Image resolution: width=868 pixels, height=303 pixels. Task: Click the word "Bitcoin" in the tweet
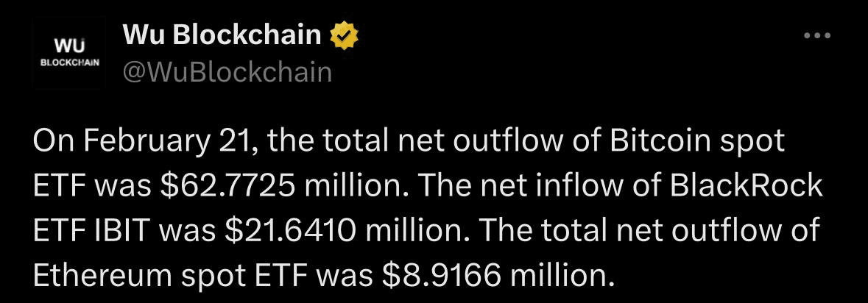(660, 141)
